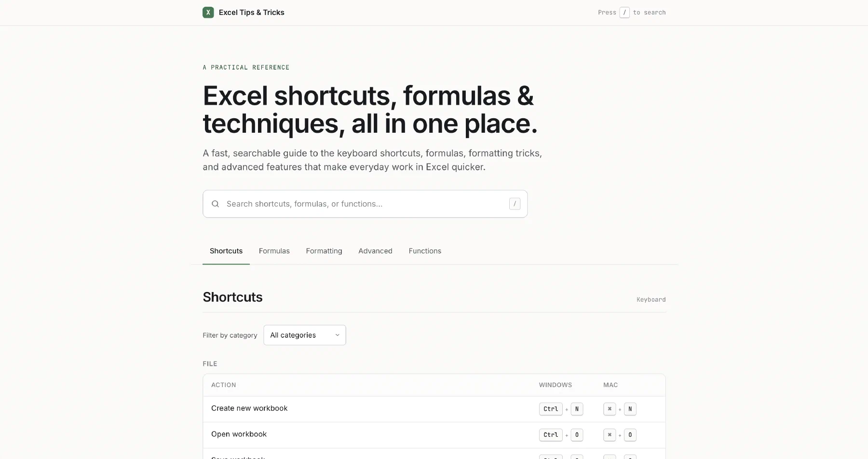Image resolution: width=868 pixels, height=459 pixels.
Task: Click the main Excel shortcuts headline
Action: [370, 110]
